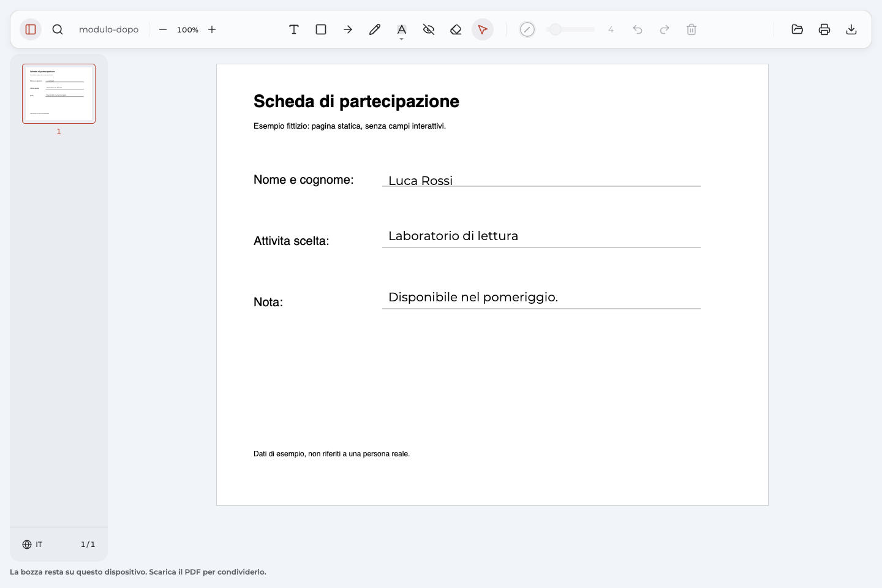The image size is (882, 588).
Task: Select the Pencil draw tool
Action: (x=375, y=29)
